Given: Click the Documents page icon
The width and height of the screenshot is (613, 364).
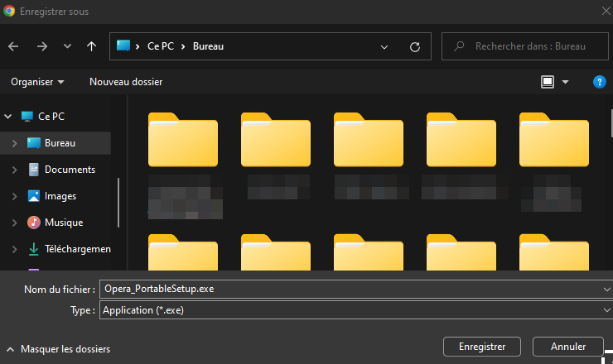Looking at the screenshot, I should tap(34, 170).
